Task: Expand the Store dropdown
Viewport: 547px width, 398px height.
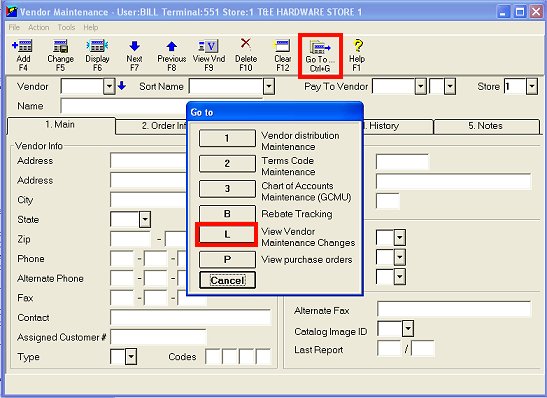Action: pos(532,86)
